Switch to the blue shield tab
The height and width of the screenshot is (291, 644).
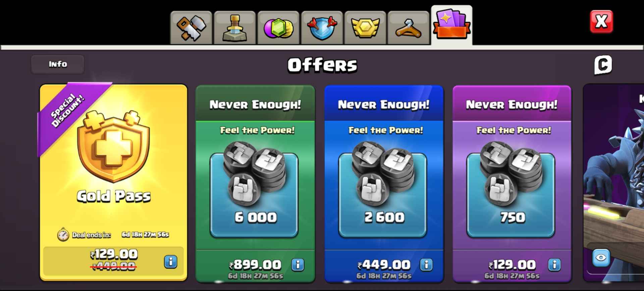(x=322, y=28)
